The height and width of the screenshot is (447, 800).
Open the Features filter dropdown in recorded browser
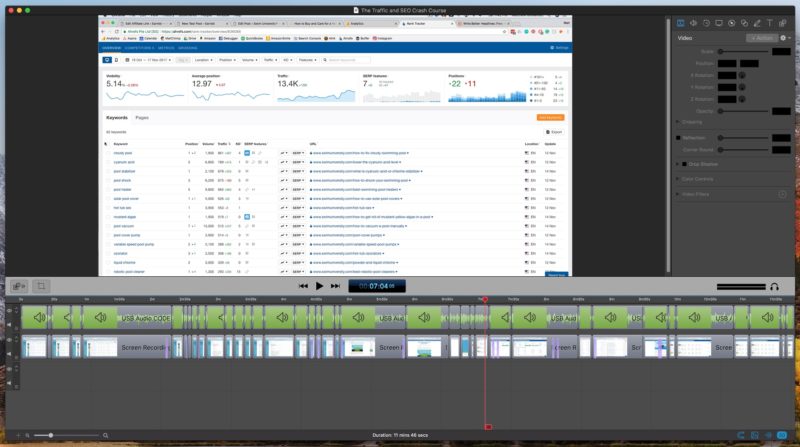tap(307, 60)
